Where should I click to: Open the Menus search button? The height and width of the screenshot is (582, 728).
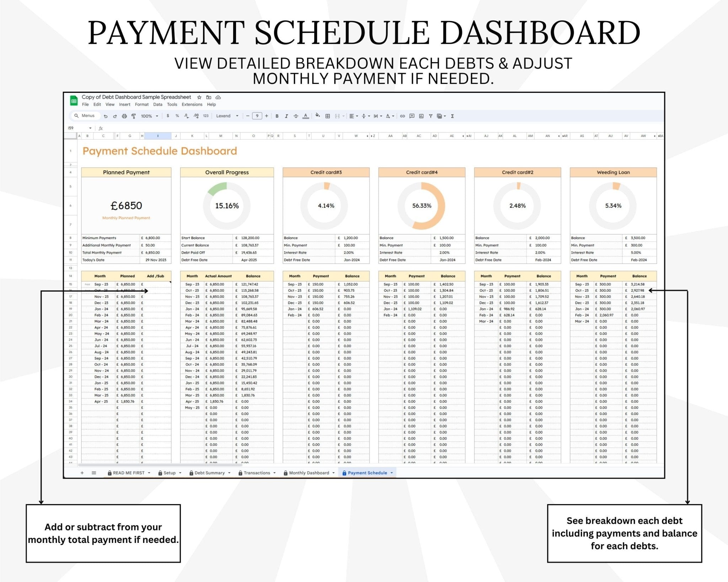coord(85,116)
